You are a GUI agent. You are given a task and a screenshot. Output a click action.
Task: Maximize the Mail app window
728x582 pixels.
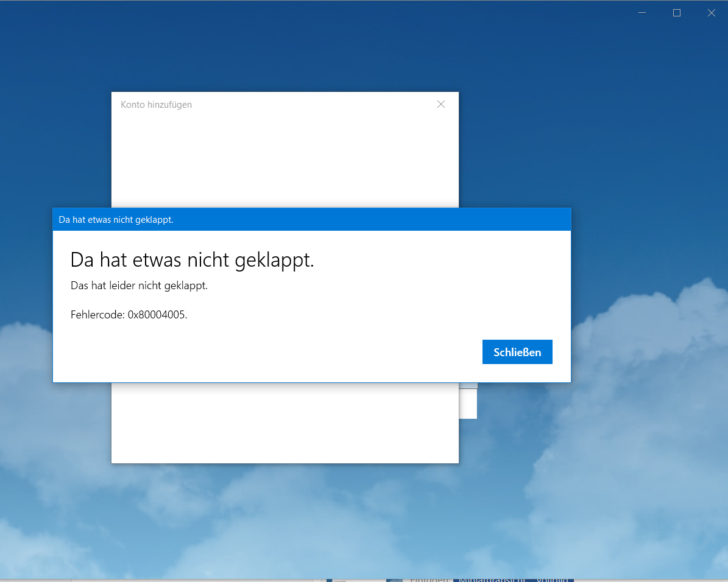pos(677,13)
